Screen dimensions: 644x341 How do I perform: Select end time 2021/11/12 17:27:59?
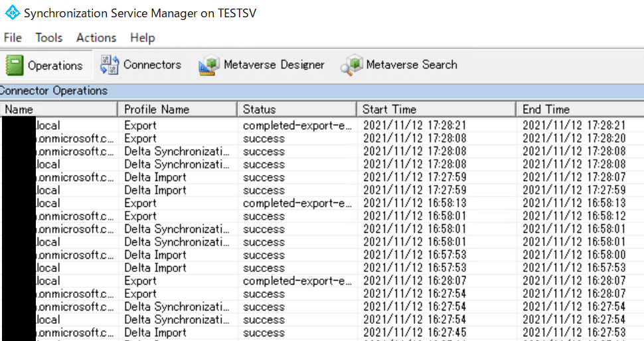click(x=574, y=190)
